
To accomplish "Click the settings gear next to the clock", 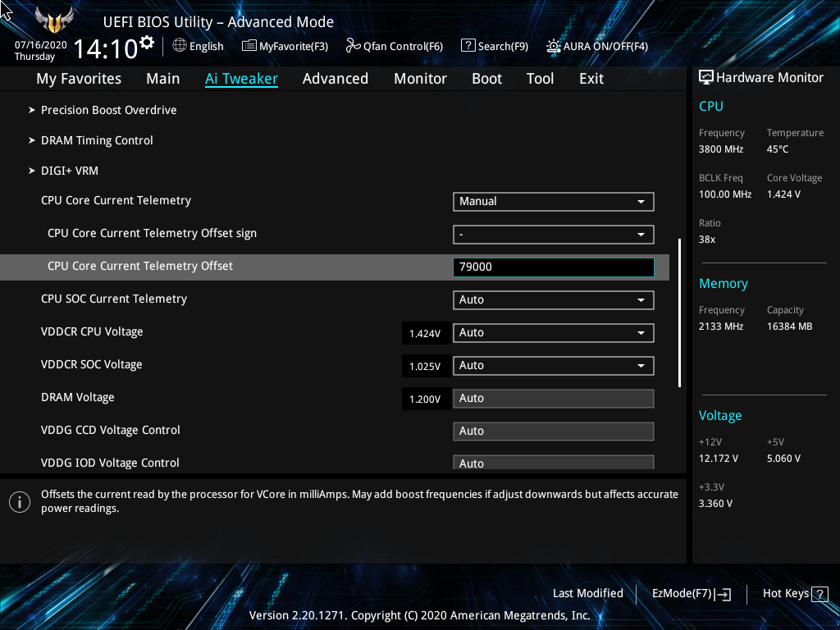I will tap(147, 43).
